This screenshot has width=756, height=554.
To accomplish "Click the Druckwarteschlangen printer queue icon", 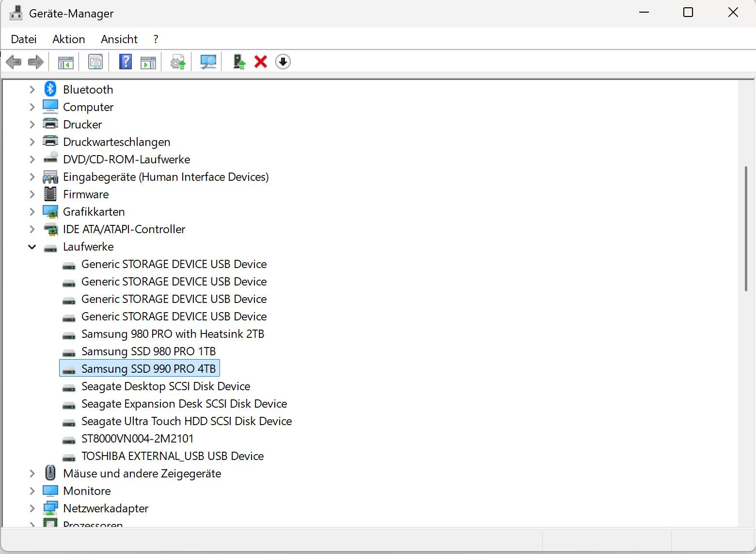I will coord(50,142).
